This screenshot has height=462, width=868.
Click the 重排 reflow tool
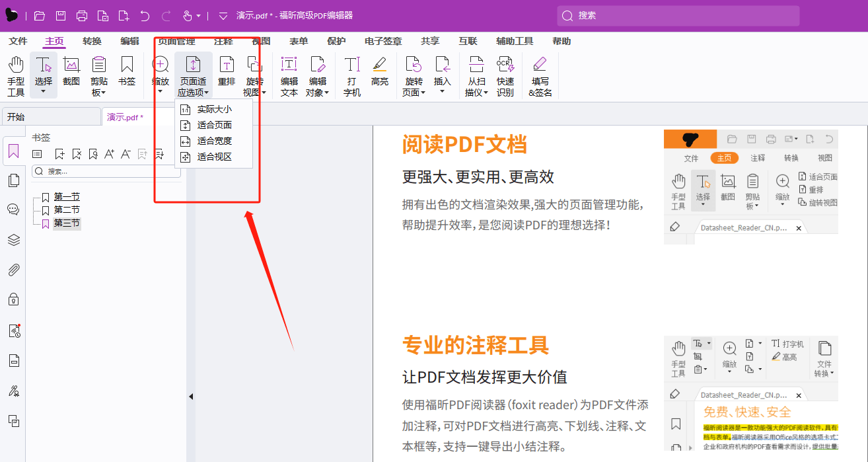pyautogui.click(x=227, y=72)
